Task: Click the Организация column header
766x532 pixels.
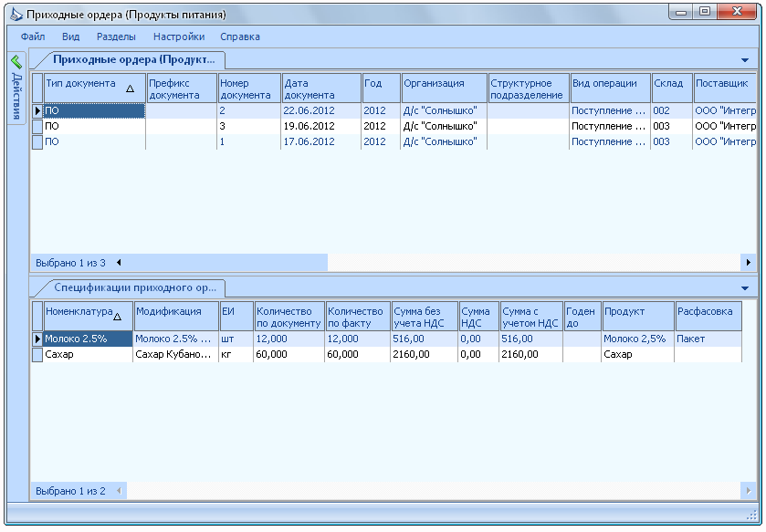Action: (444, 88)
